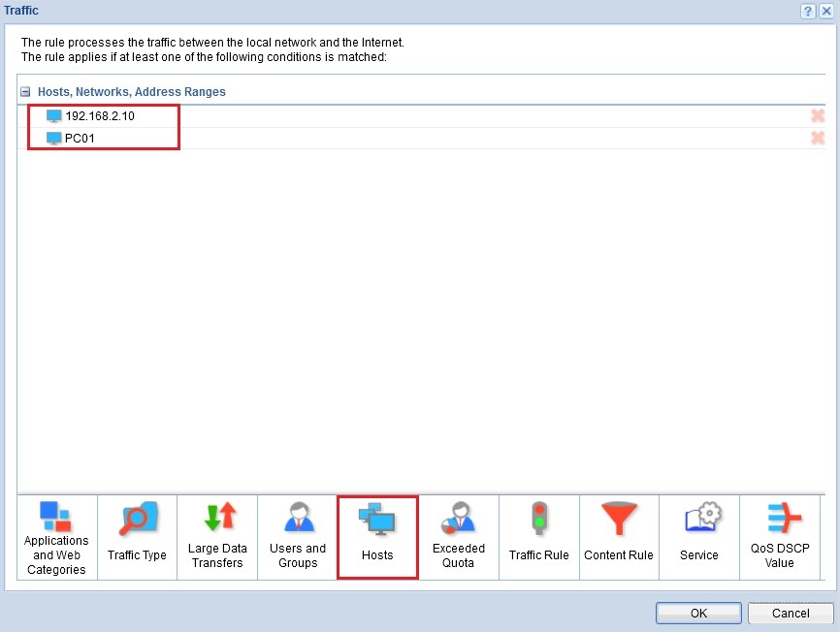
Task: Pick the Large Data Transfers condition
Action: (x=217, y=537)
